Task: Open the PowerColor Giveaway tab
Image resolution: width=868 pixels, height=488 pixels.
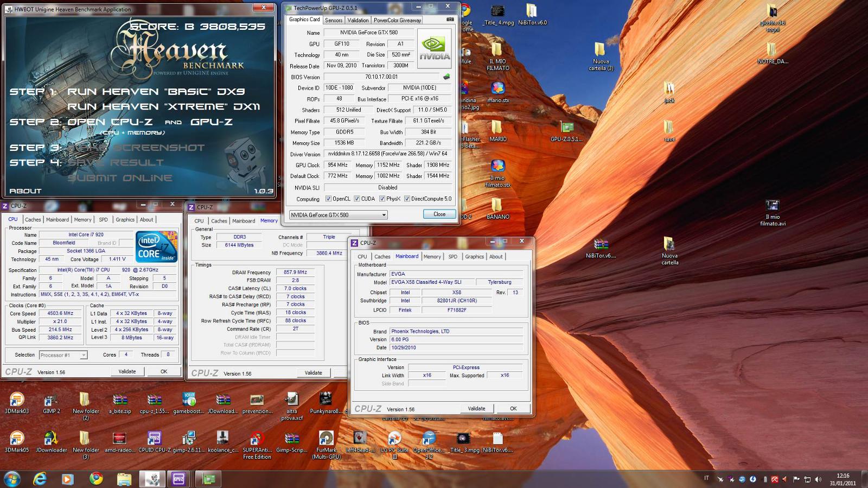Action: (x=397, y=20)
